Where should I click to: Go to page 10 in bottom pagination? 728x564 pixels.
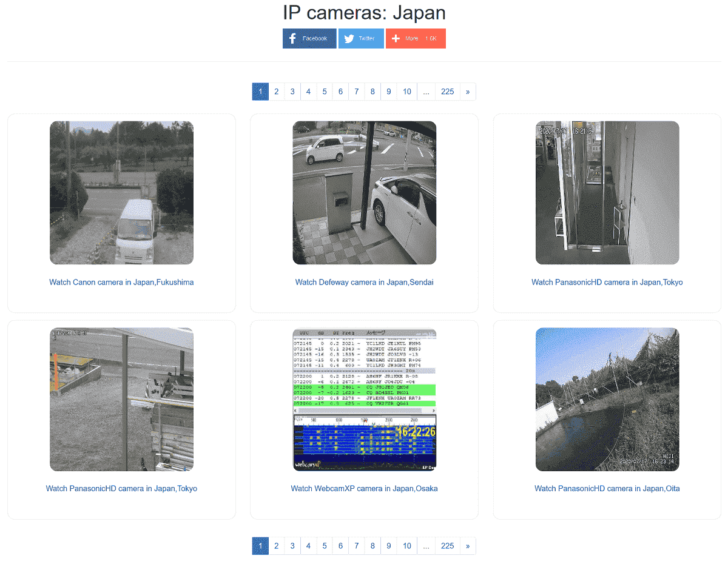click(x=406, y=546)
